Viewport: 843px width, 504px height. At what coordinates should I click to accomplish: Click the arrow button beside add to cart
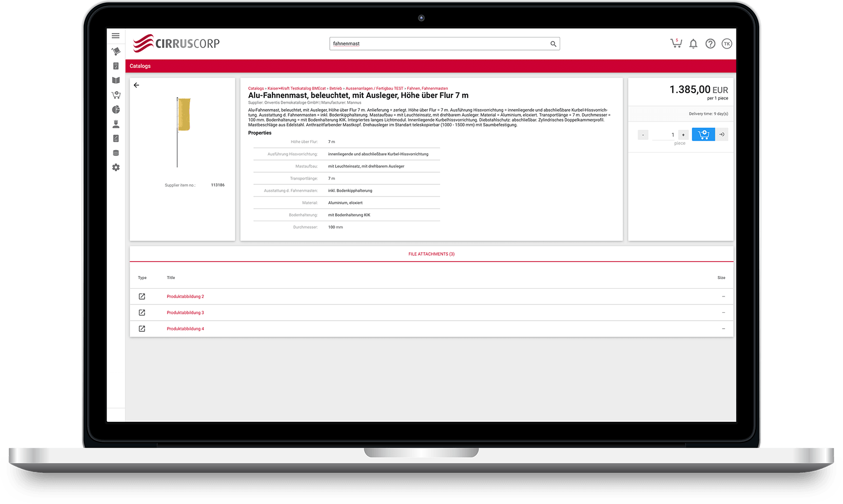[x=722, y=135]
